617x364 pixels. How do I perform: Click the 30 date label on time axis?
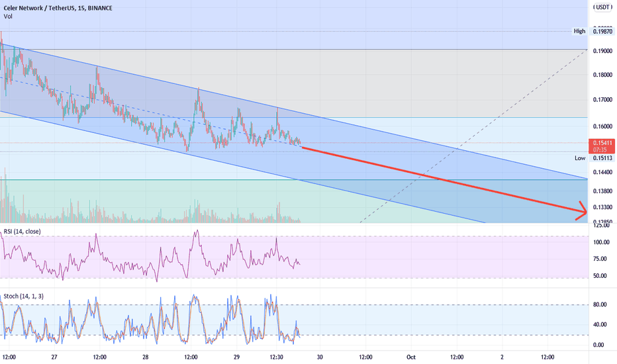point(320,357)
